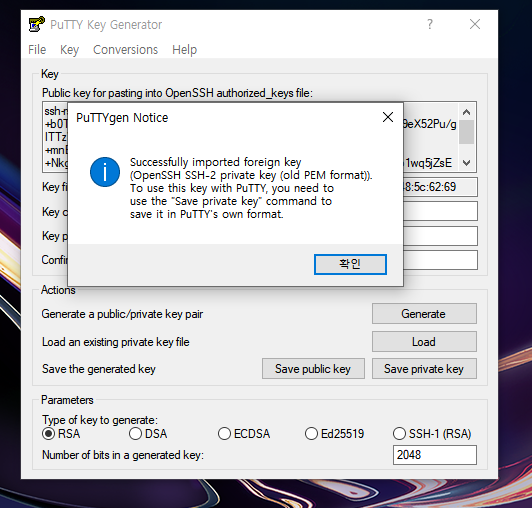Select the Ed25519 key type radio button

[311, 433]
